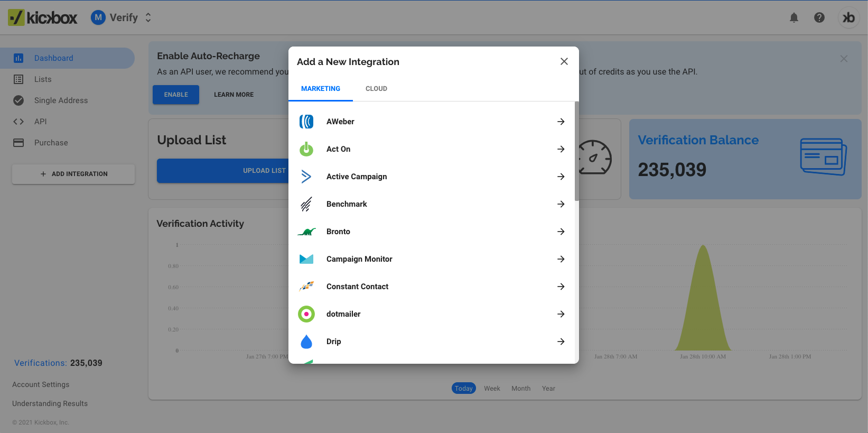Image resolution: width=868 pixels, height=433 pixels.
Task: Select the Constant Contact list row
Action: point(432,287)
